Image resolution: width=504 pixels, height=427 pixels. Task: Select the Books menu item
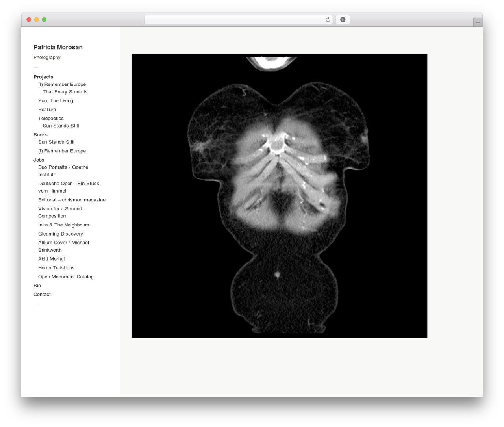point(41,135)
